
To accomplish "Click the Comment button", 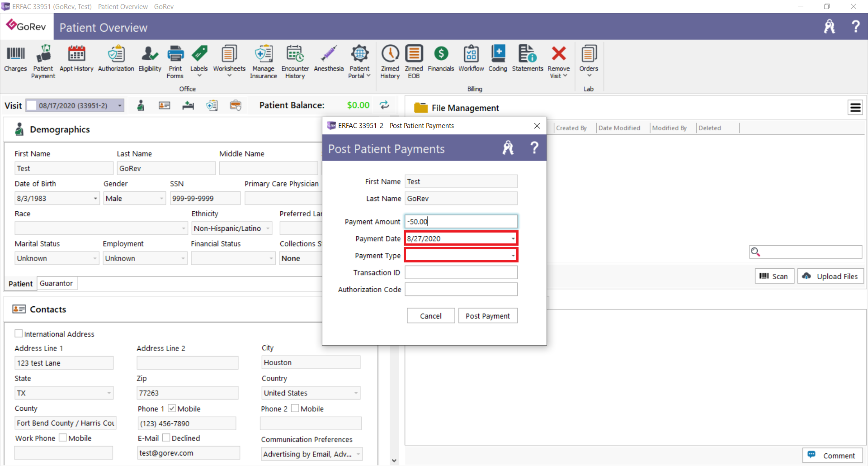I will (832, 456).
